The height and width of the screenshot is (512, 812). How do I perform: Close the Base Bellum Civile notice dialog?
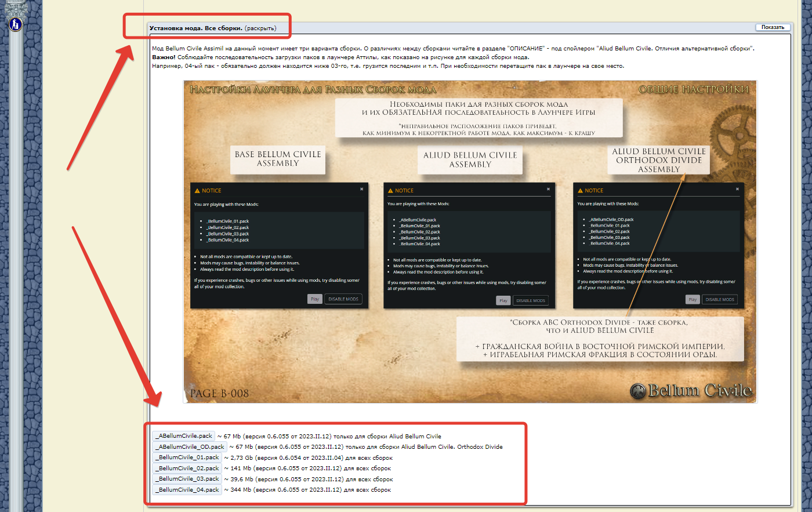click(361, 189)
